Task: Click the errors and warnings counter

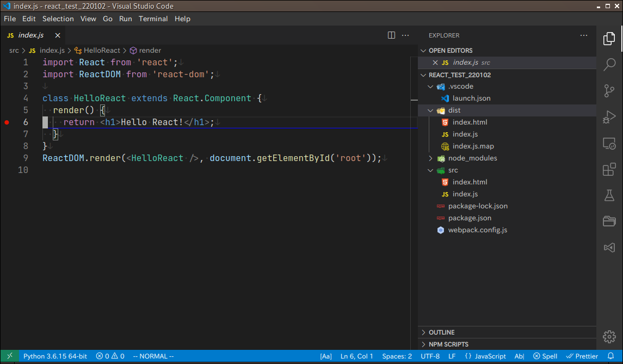Action: [110, 356]
